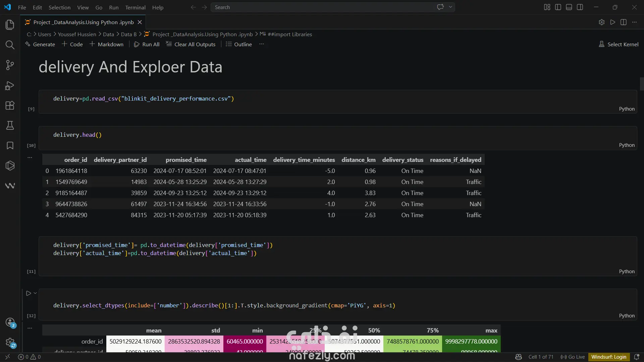This screenshot has height=362, width=644.
Task: Open errors and warnings in status bar
Action: point(30,357)
